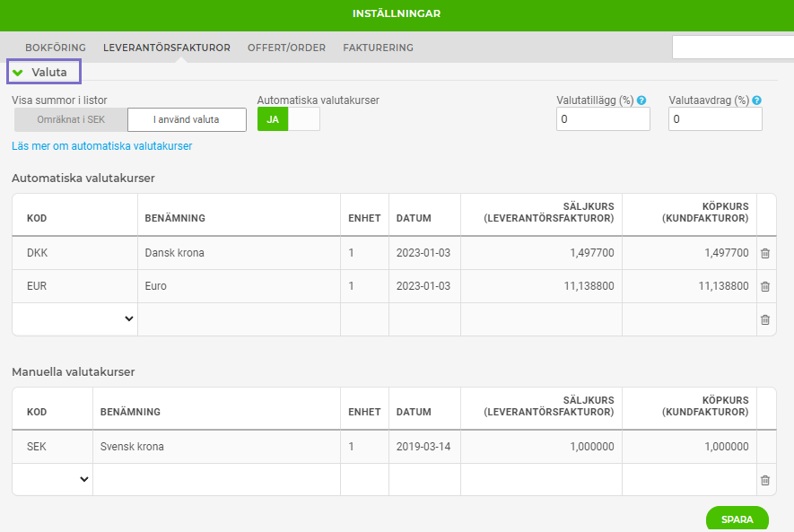
Task: Click the search field at top right
Action: pyautogui.click(x=732, y=48)
